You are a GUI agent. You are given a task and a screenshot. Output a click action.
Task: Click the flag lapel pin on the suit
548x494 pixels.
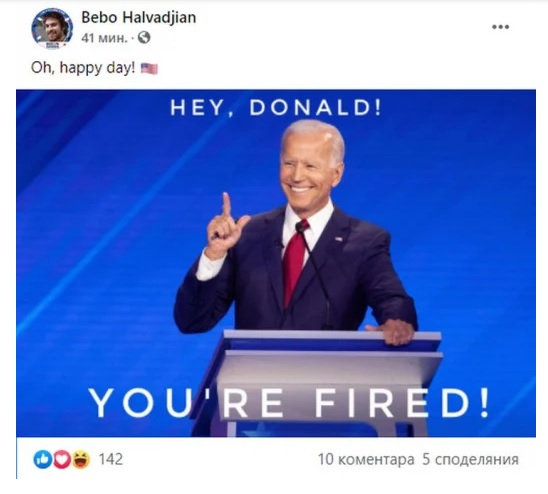click(x=338, y=239)
